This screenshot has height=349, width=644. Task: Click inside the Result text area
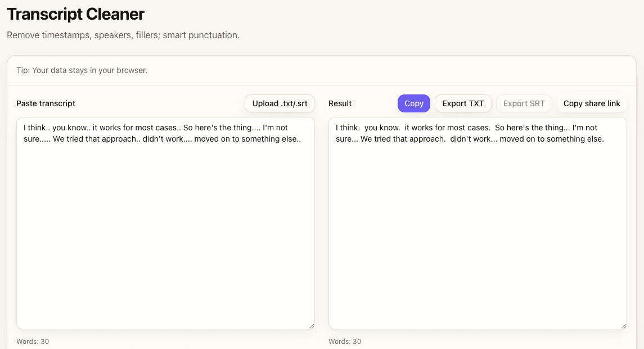click(477, 225)
